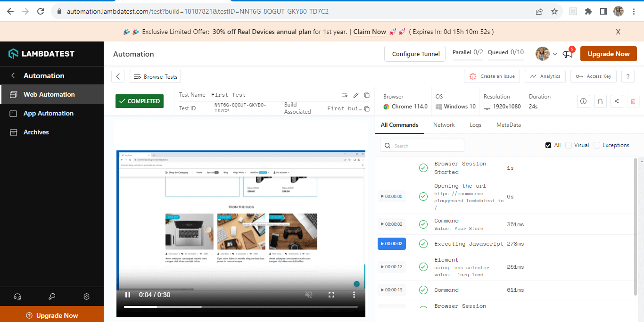Image resolution: width=644 pixels, height=322 pixels.
Task: Click the share test icon
Action: pyautogui.click(x=617, y=101)
